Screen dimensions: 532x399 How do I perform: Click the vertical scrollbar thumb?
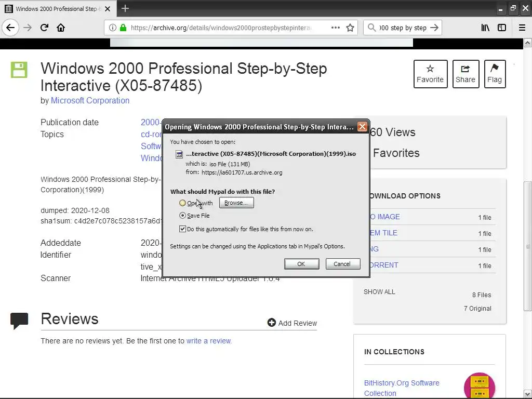click(x=528, y=246)
